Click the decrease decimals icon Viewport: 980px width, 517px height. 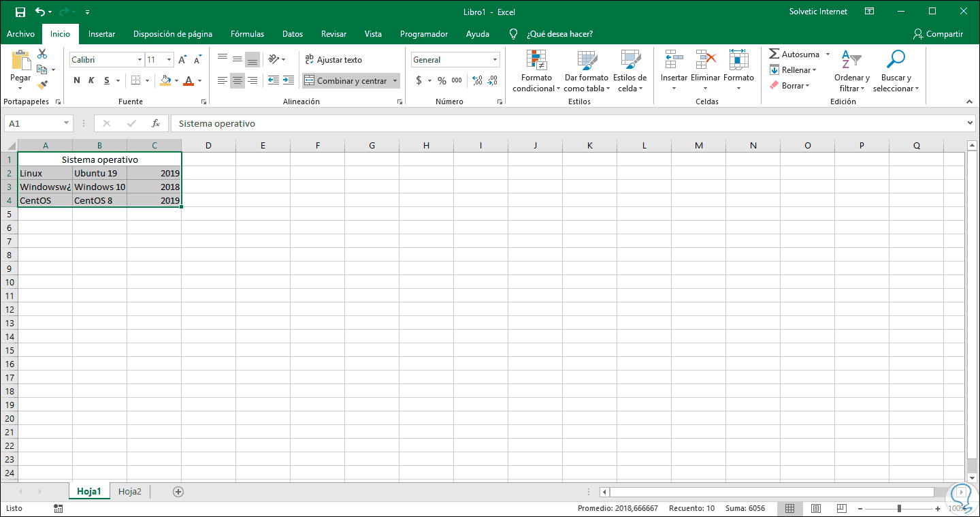[492, 80]
